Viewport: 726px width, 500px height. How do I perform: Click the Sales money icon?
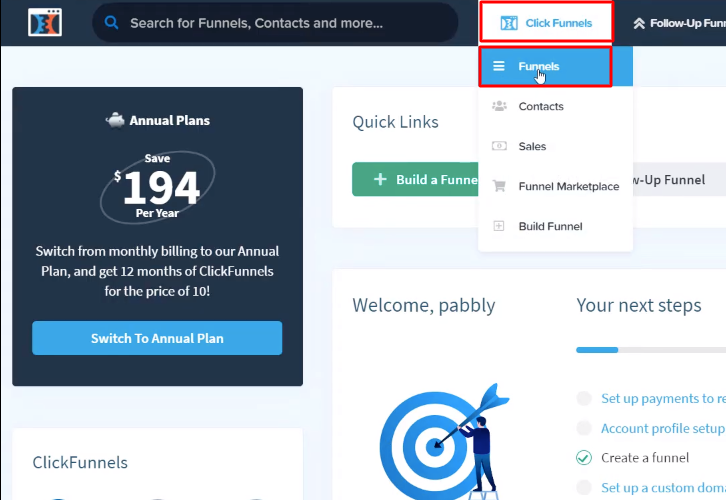499,146
